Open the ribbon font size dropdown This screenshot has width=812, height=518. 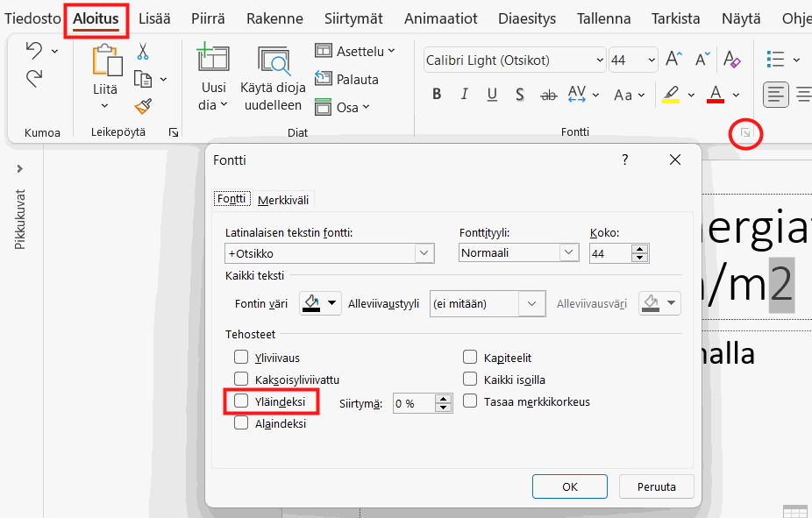click(652, 60)
